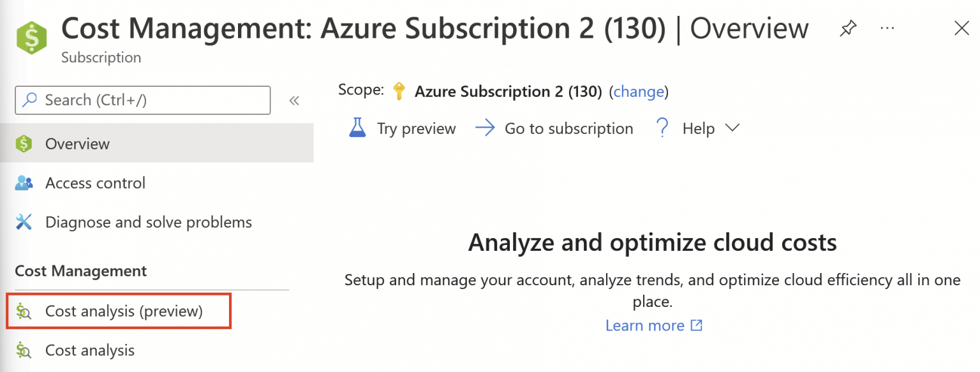Click the Help question mark icon
This screenshot has height=372, width=980.
coord(663,128)
